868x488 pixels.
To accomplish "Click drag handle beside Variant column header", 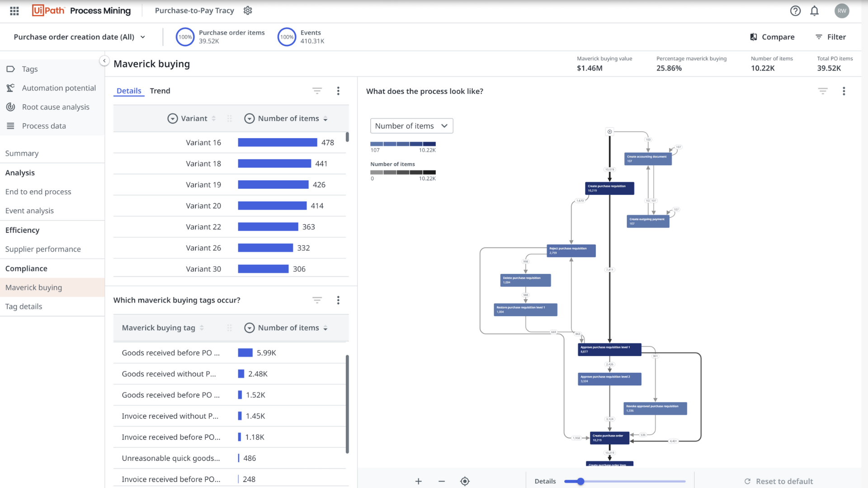I will (x=229, y=118).
